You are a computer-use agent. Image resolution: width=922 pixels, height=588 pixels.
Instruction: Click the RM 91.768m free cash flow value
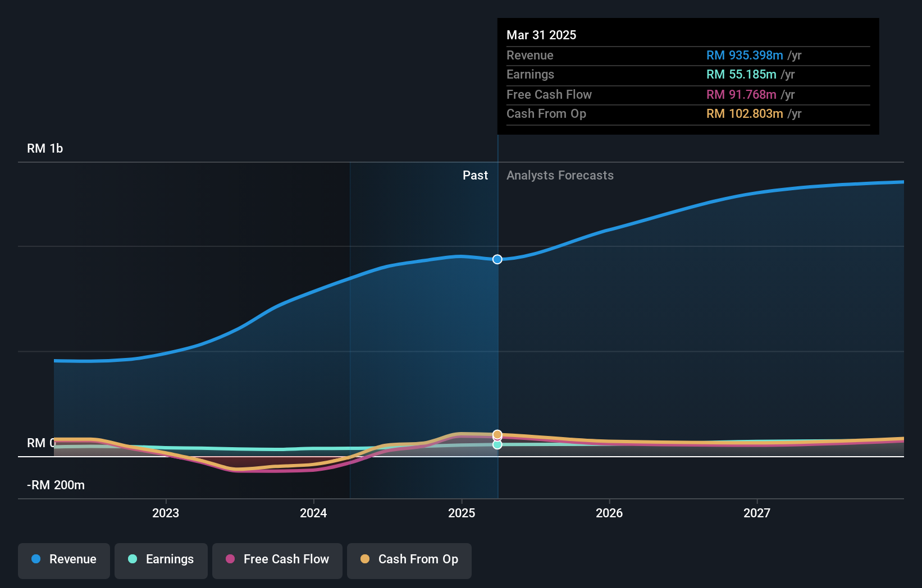click(741, 94)
